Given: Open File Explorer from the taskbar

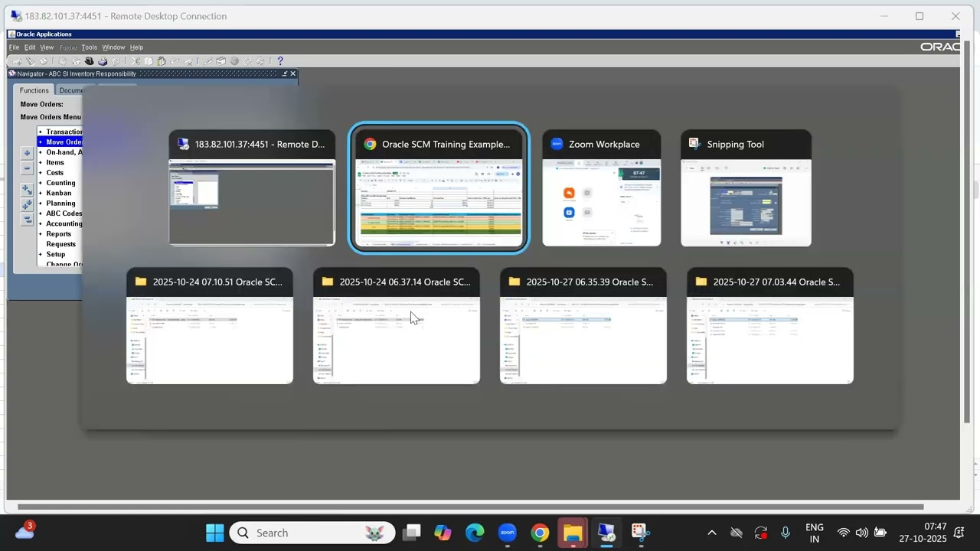Looking at the screenshot, I should (573, 533).
